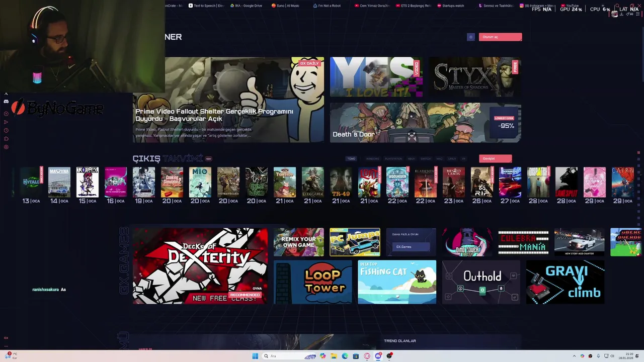This screenshot has width=644, height=362.
Task: Switch to the Startups.watch tab
Action: (x=451, y=6)
